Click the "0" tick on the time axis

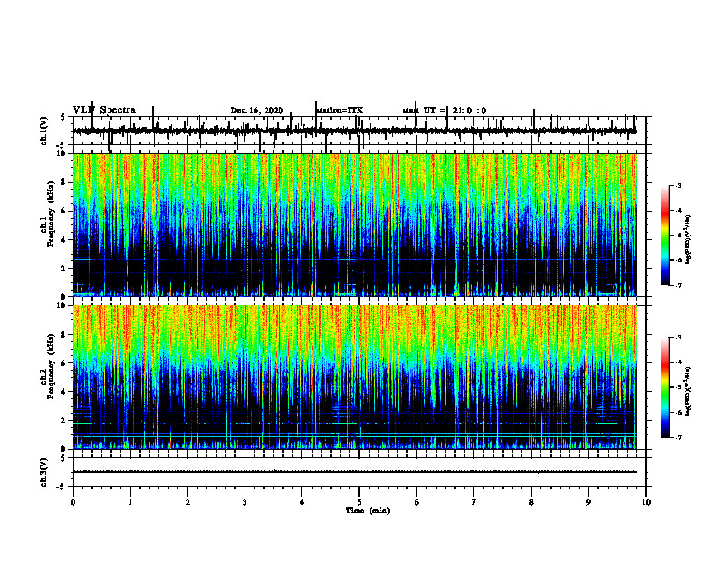(x=73, y=502)
